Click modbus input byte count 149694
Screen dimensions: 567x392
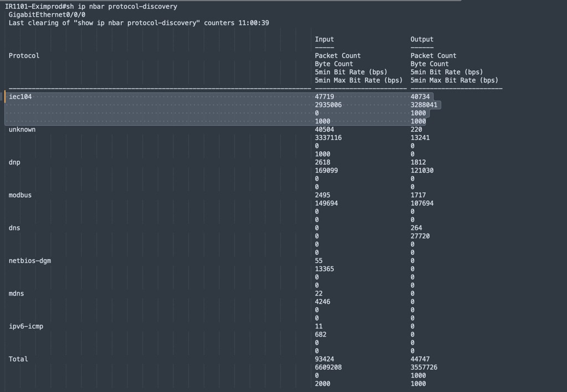(326, 203)
